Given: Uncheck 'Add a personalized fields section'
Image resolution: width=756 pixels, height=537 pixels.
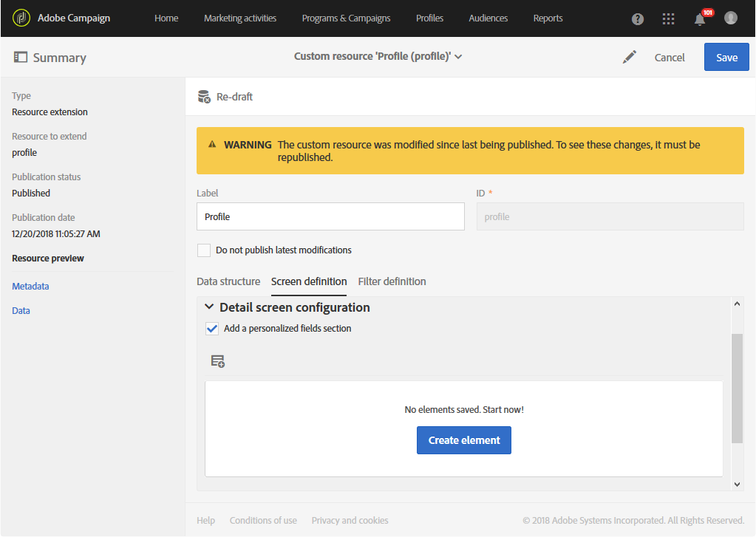Looking at the screenshot, I should click(x=212, y=329).
